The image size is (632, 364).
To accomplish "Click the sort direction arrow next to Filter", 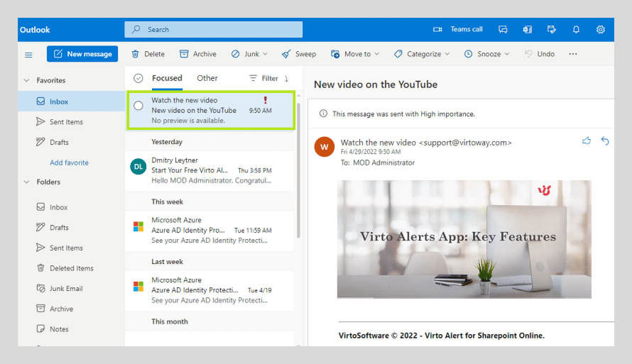I will click(x=286, y=79).
